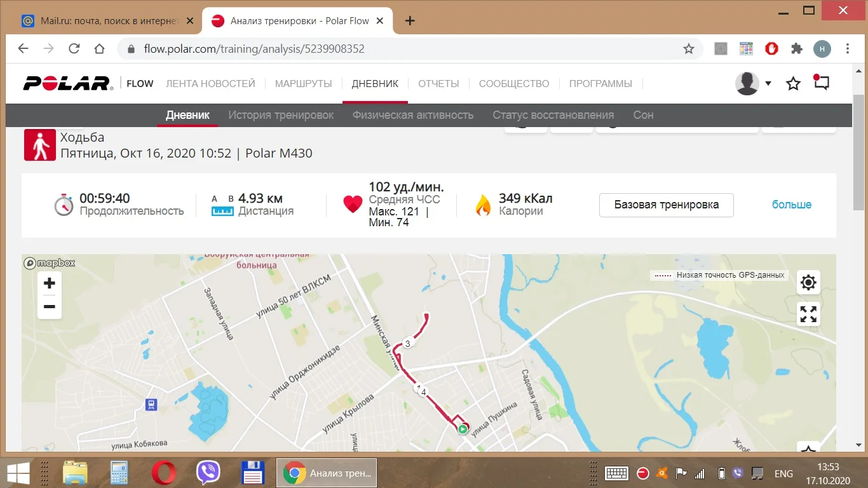The image size is (868, 488).
Task: Select the Дневник sub-tab
Action: click(x=187, y=115)
